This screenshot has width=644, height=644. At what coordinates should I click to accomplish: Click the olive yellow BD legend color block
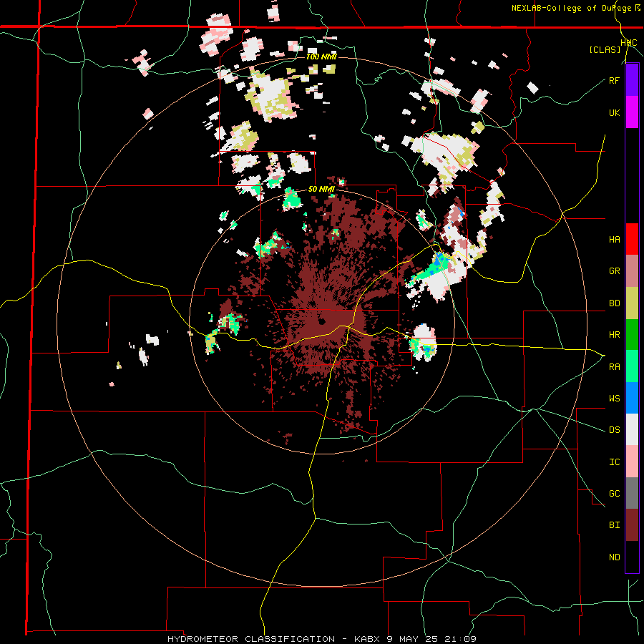(632, 303)
